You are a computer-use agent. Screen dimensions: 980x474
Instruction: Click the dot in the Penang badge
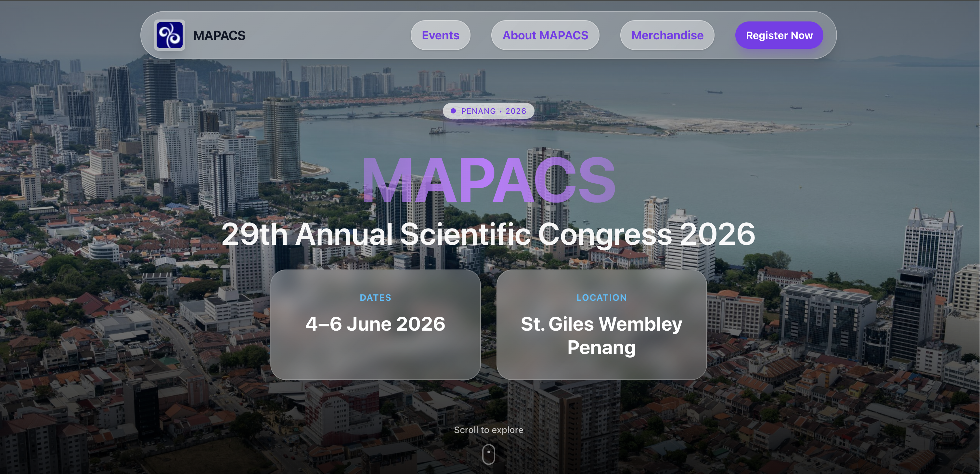(453, 111)
